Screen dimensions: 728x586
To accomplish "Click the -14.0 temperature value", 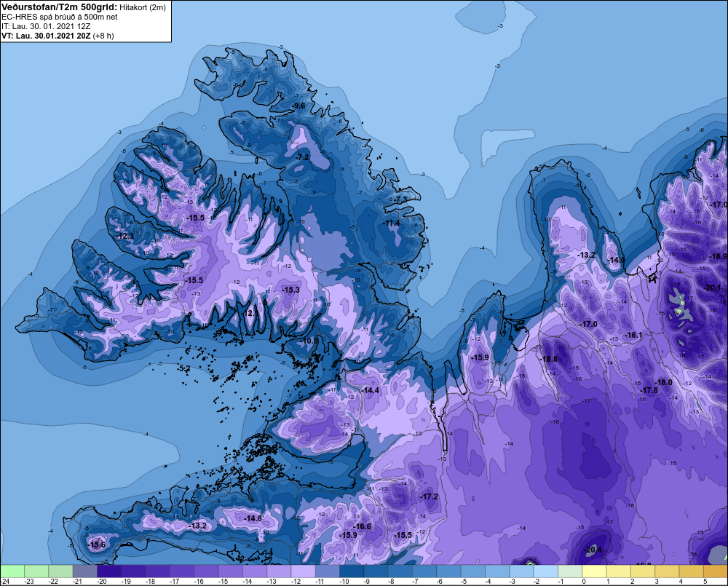I will 616,260.
